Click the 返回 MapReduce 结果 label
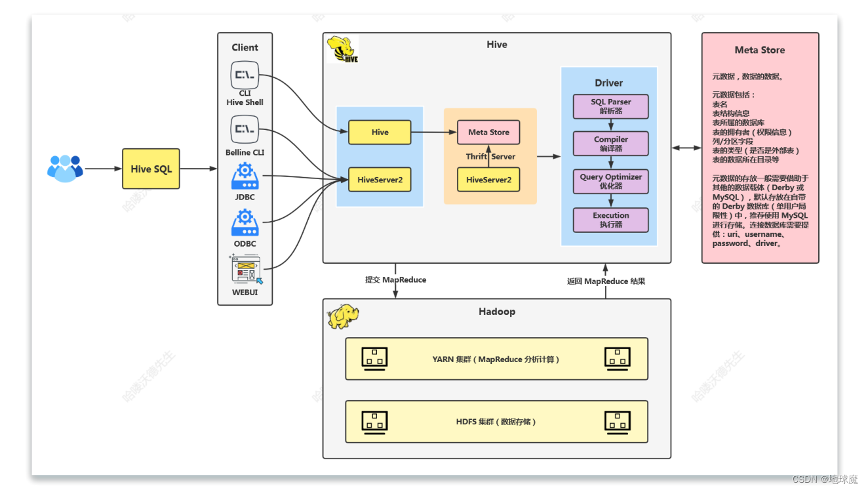Viewport: 868px width, 490px height. (606, 281)
